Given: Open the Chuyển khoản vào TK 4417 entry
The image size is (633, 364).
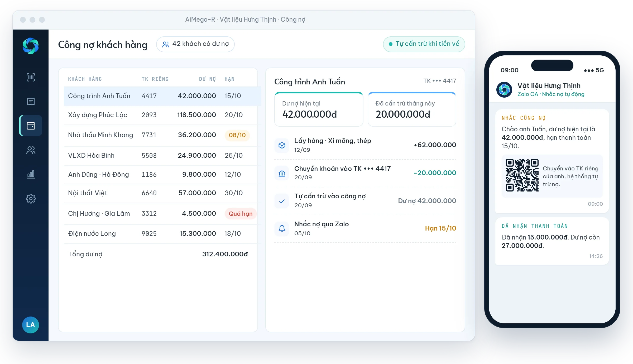Looking at the screenshot, I should coord(365,173).
